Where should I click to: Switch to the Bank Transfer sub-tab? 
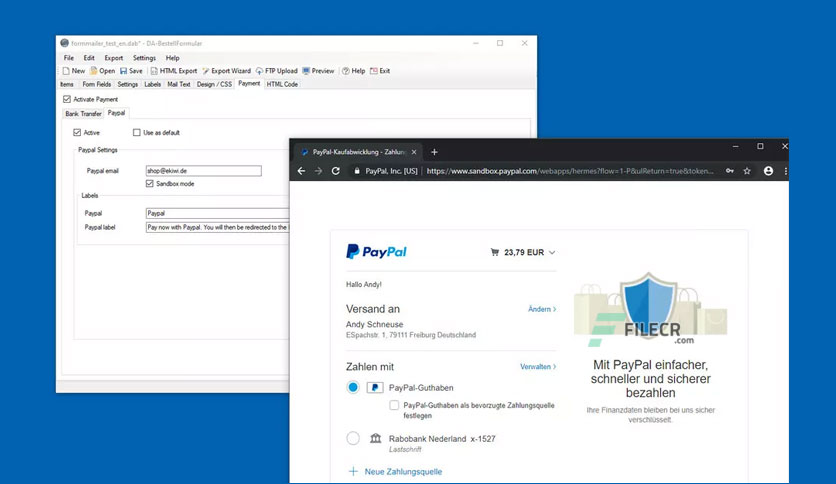(x=83, y=114)
